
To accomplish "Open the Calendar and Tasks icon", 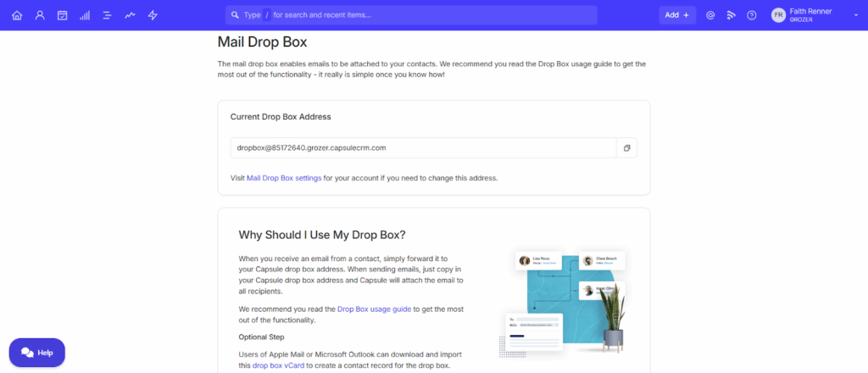I will pyautogui.click(x=62, y=15).
